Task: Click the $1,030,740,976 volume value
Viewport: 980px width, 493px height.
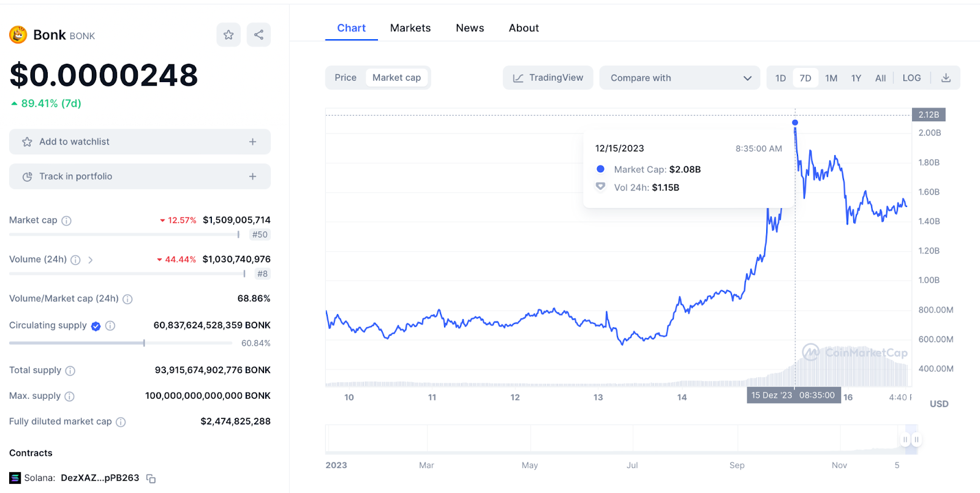Action: 236,259
